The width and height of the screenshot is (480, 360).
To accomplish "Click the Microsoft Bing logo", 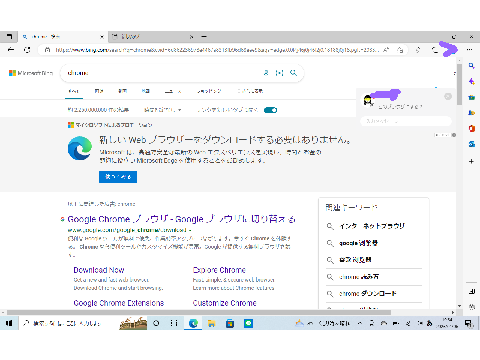I will [x=31, y=73].
